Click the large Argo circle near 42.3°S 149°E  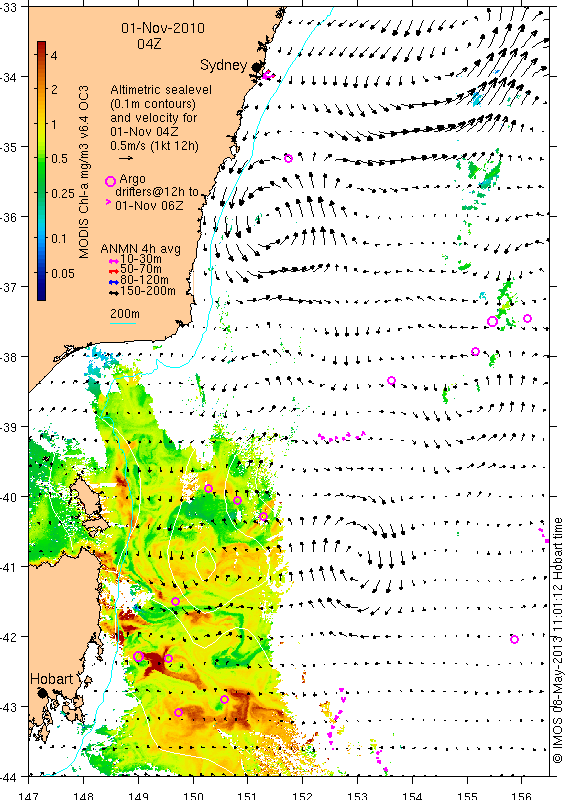pos(138,656)
